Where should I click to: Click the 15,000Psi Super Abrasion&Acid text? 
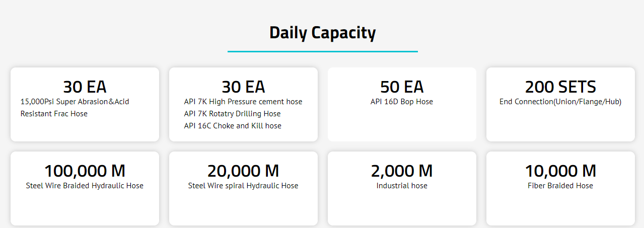coord(75,102)
